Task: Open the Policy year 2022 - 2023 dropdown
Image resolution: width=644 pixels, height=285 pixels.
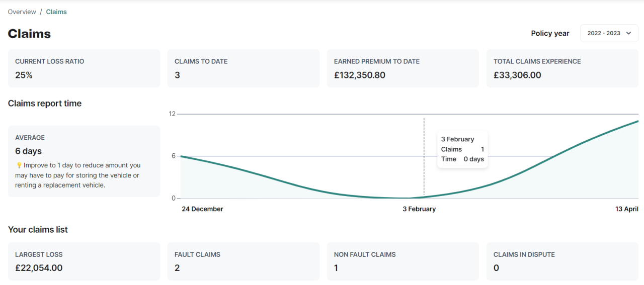Action: (x=609, y=33)
